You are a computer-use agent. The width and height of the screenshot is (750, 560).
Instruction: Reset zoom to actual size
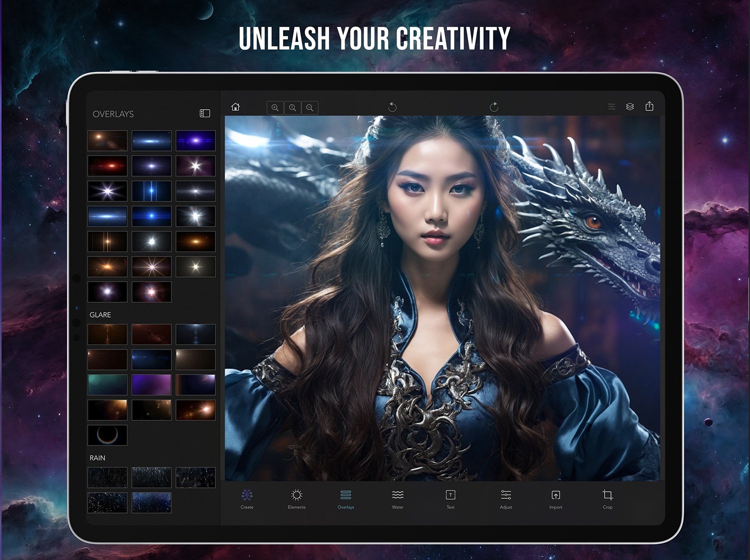[x=292, y=107]
